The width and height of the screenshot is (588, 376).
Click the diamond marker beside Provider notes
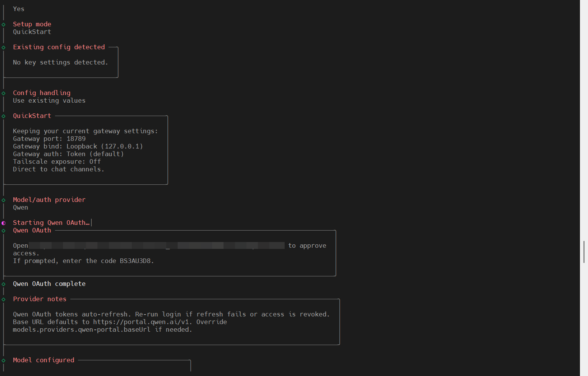3,299
